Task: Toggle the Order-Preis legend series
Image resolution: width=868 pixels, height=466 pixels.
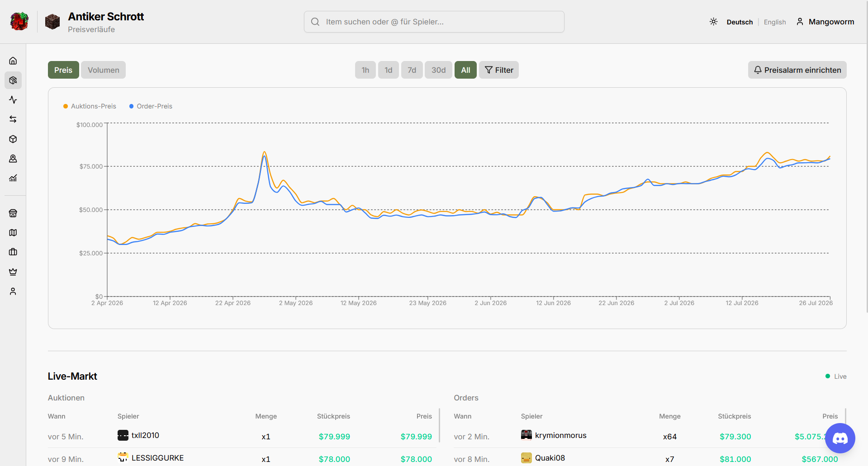Action: (x=151, y=106)
